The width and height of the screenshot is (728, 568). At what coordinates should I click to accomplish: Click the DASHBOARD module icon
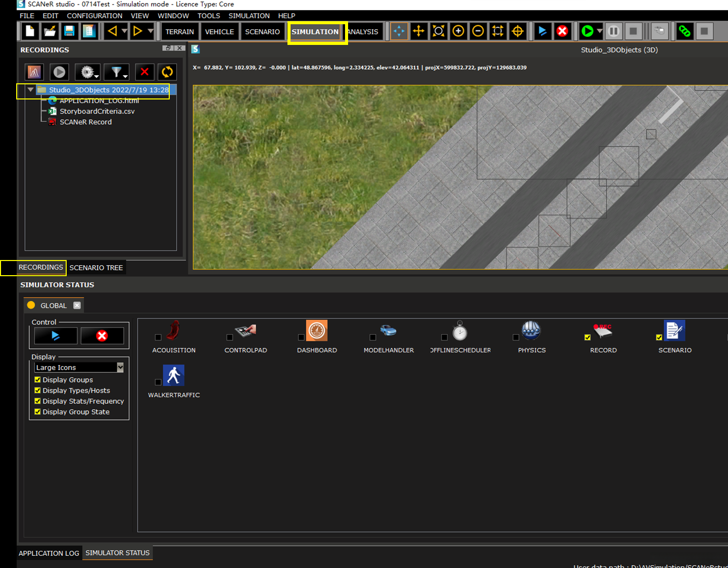(317, 331)
